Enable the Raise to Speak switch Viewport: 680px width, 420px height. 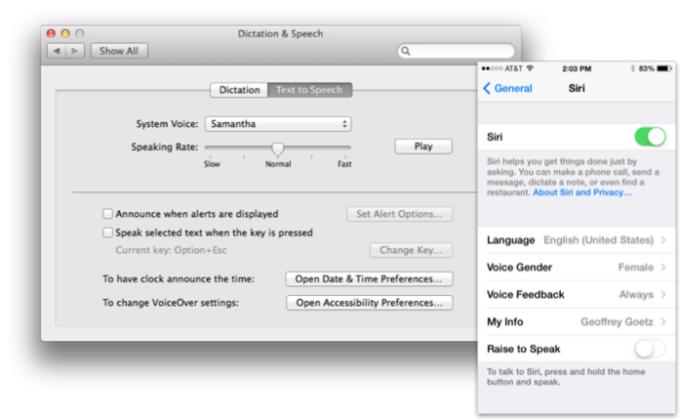pos(650,349)
